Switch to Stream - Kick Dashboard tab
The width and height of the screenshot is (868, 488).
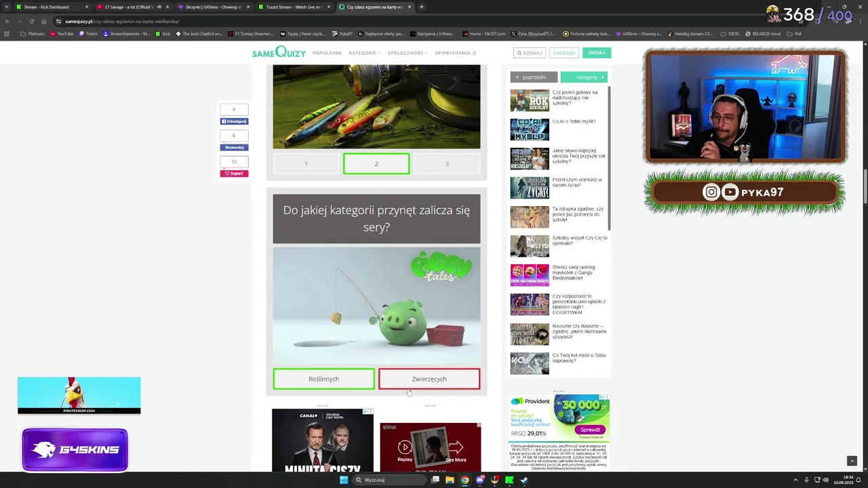click(52, 7)
